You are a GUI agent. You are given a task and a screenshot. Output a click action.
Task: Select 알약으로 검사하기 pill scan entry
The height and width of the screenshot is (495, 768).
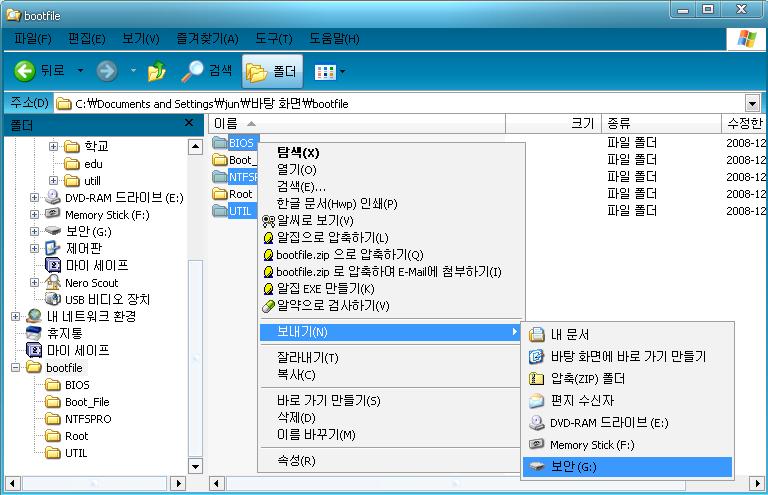[332, 305]
